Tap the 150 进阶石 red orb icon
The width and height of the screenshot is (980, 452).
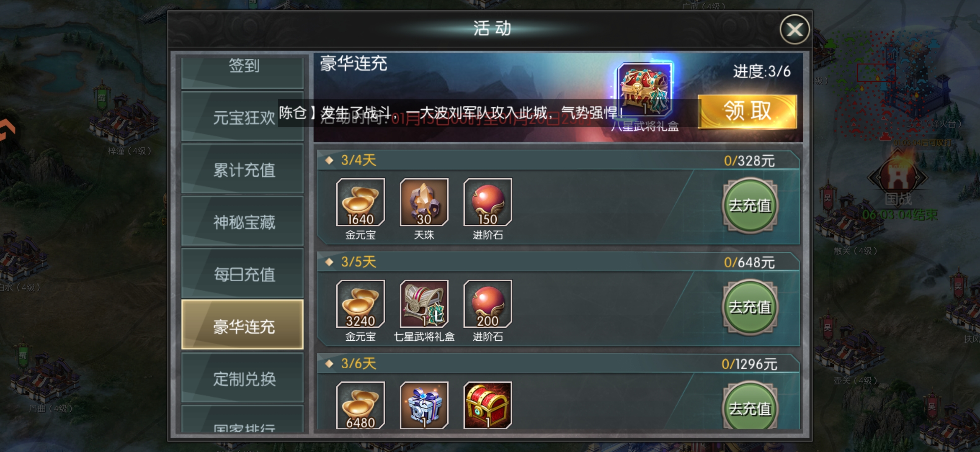tap(487, 202)
